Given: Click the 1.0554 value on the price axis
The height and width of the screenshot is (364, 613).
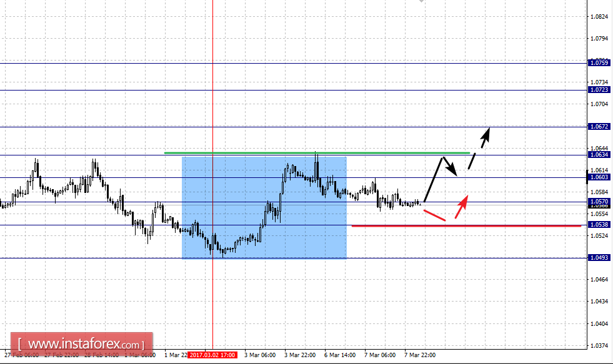Looking at the screenshot, I should (x=599, y=214).
